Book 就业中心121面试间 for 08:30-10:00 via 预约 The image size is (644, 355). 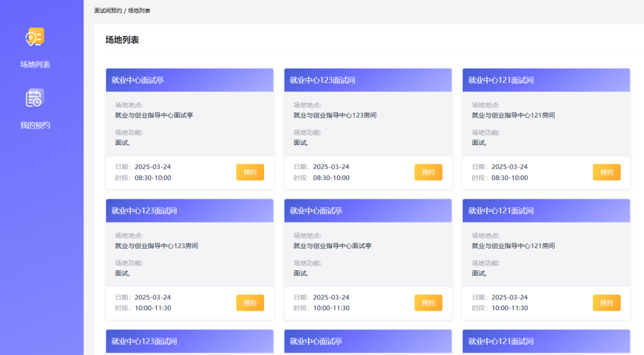[x=606, y=172]
